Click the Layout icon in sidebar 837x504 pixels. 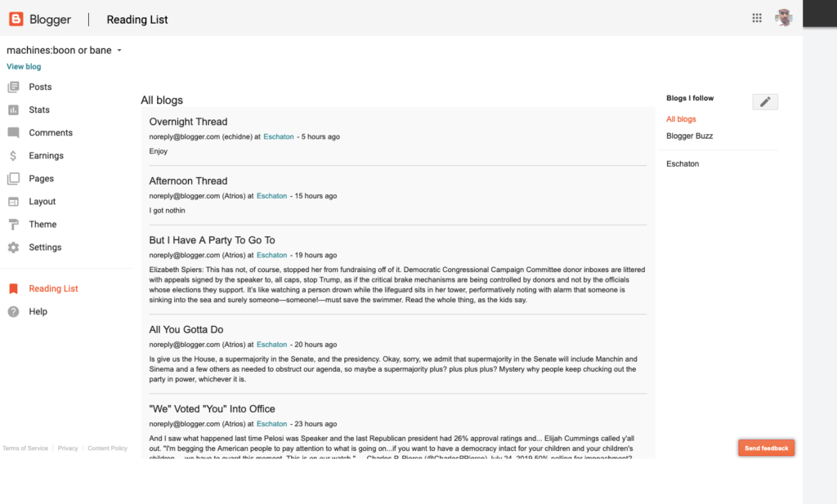13,202
